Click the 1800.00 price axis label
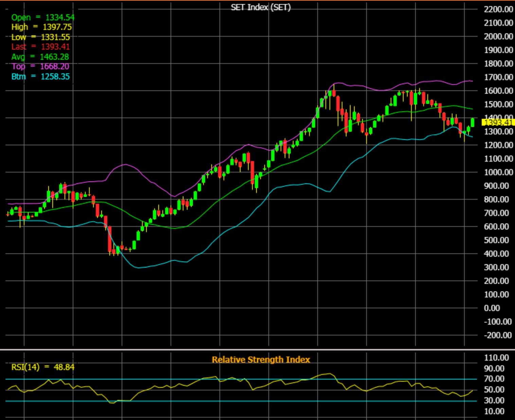The height and width of the screenshot is (420, 515). pyautogui.click(x=498, y=63)
